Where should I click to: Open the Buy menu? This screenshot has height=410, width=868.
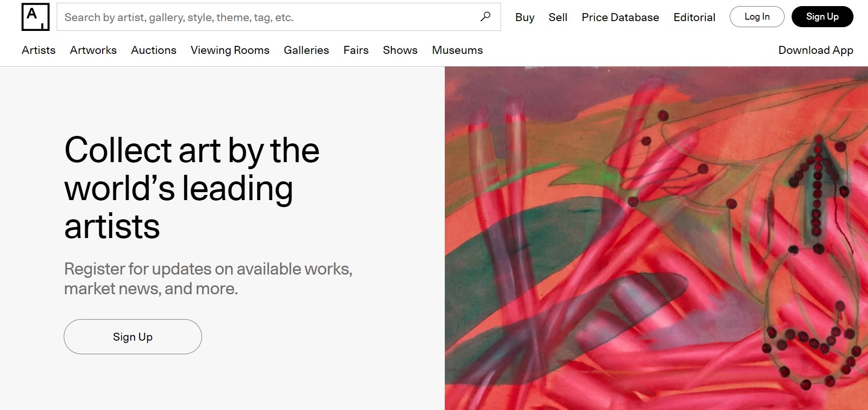coord(524,17)
